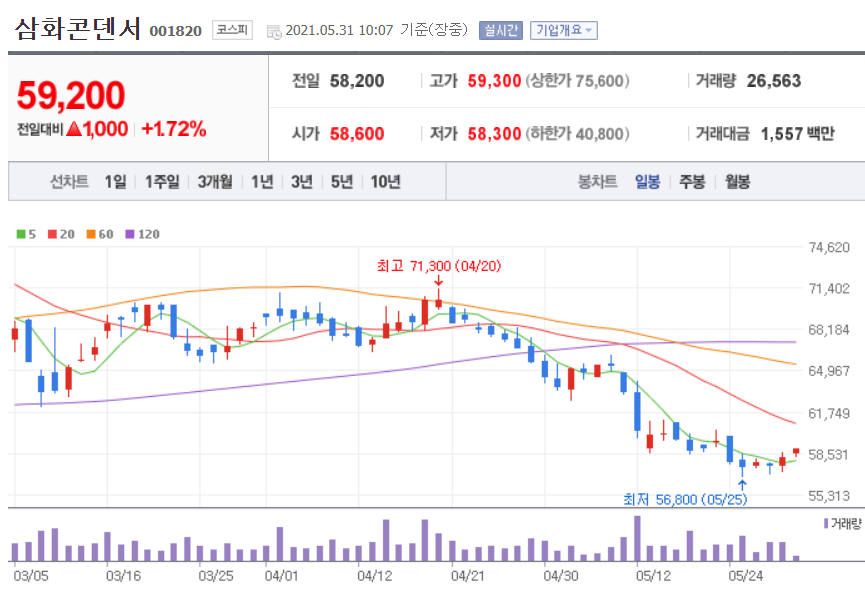Click the 05/24 date label on axis

[x=745, y=576]
